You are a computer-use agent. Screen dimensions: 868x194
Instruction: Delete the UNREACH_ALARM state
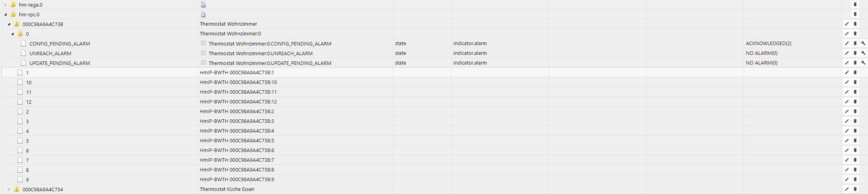pyautogui.click(x=855, y=53)
